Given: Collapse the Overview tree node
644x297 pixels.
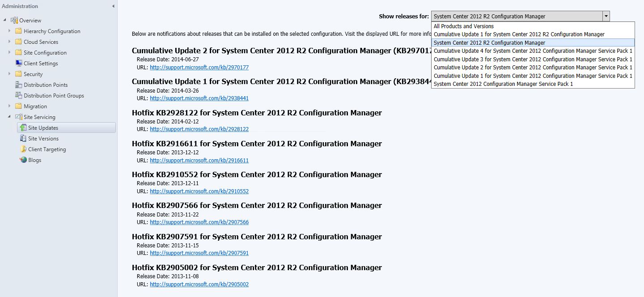Looking at the screenshot, I should click(5, 20).
